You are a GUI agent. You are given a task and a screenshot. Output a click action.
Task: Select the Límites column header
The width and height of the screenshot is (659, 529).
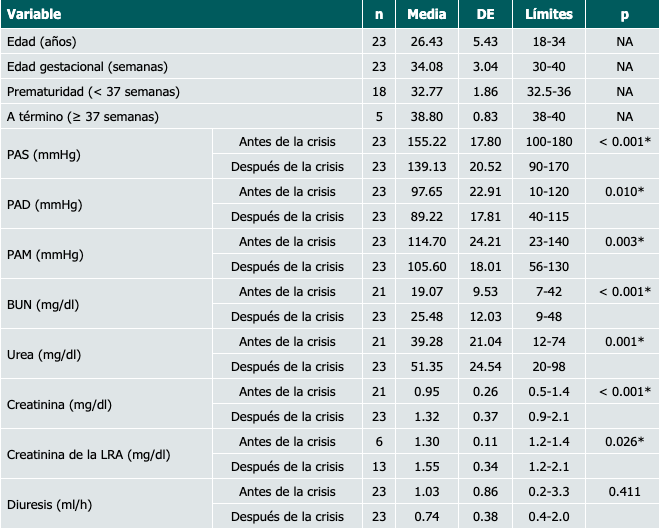pos(549,15)
